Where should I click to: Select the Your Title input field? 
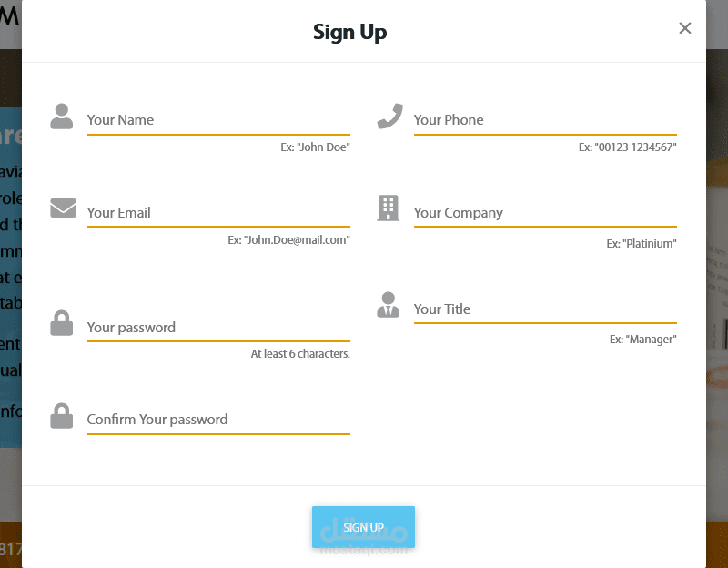coord(545,309)
